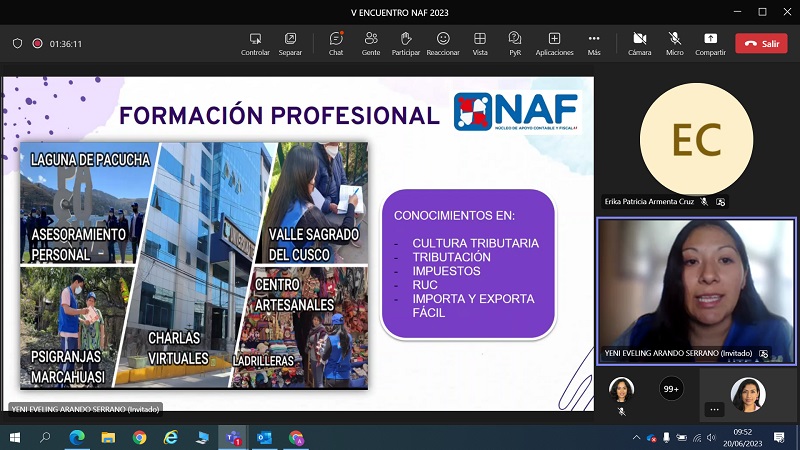Viewport: 800px width, 450px height.
Task: Open Chrome profile icon at taskbar end
Action: (296, 438)
